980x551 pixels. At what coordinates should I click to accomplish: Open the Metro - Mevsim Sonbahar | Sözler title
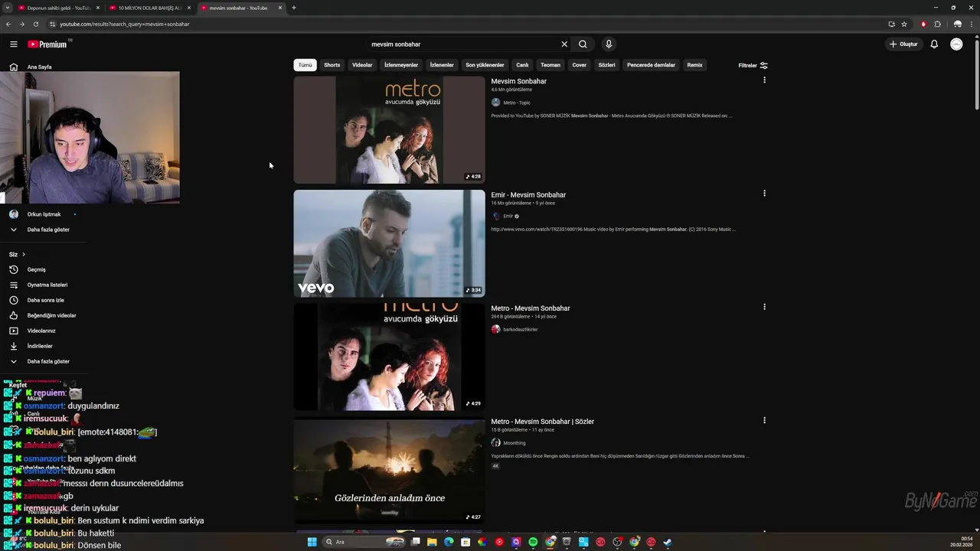(542, 422)
